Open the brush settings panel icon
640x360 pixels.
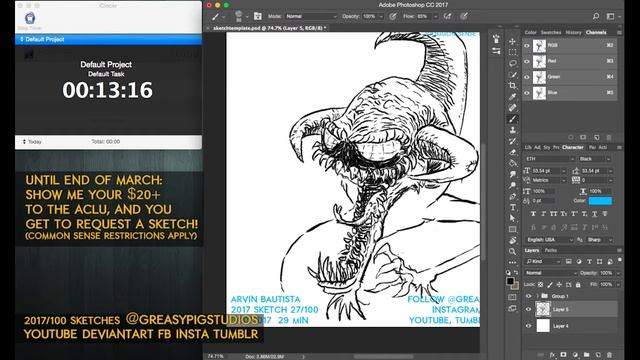coord(258,16)
